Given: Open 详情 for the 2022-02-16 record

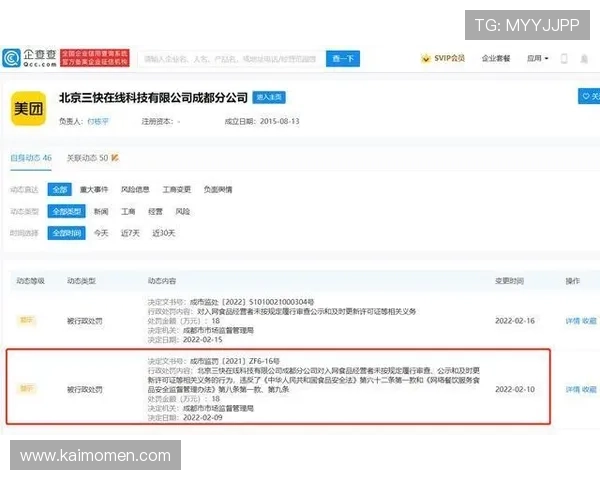Looking at the screenshot, I should click(x=573, y=321).
